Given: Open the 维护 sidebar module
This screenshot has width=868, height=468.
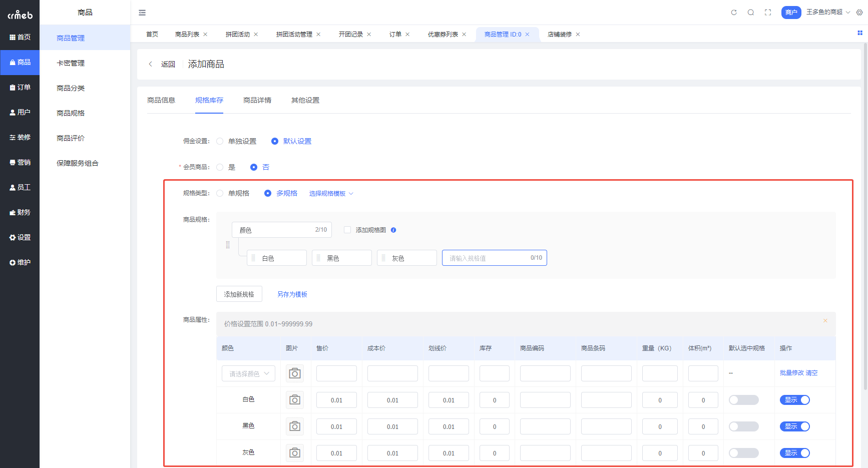Looking at the screenshot, I should 20,262.
